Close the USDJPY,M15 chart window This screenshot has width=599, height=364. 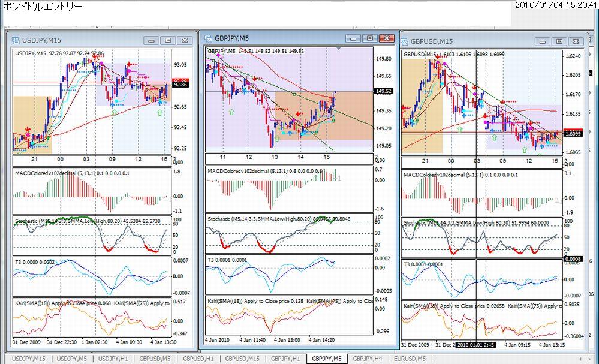[185, 40]
